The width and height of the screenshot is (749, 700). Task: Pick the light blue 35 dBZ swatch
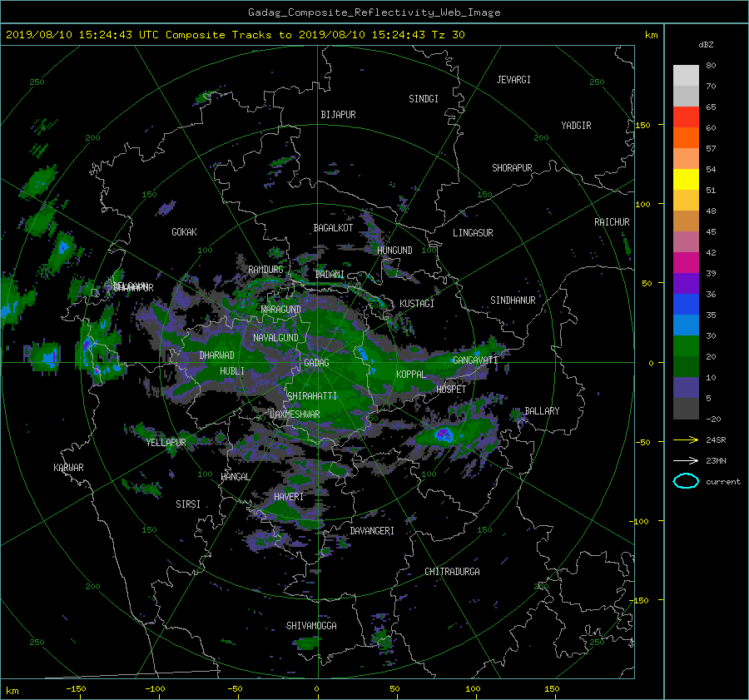click(x=686, y=325)
